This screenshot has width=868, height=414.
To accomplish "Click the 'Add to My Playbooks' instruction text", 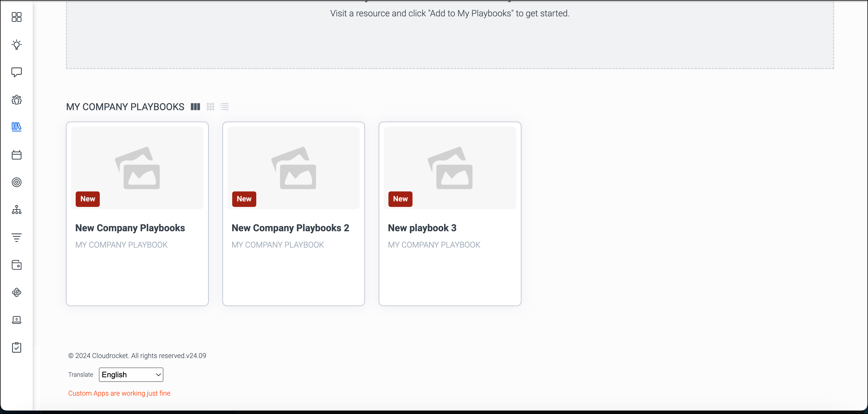I will 450,13.
